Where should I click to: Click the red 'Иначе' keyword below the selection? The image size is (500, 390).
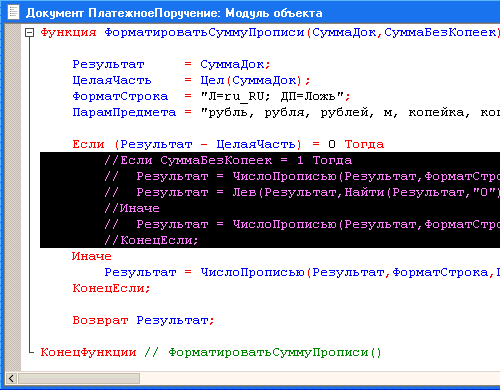click(x=92, y=256)
